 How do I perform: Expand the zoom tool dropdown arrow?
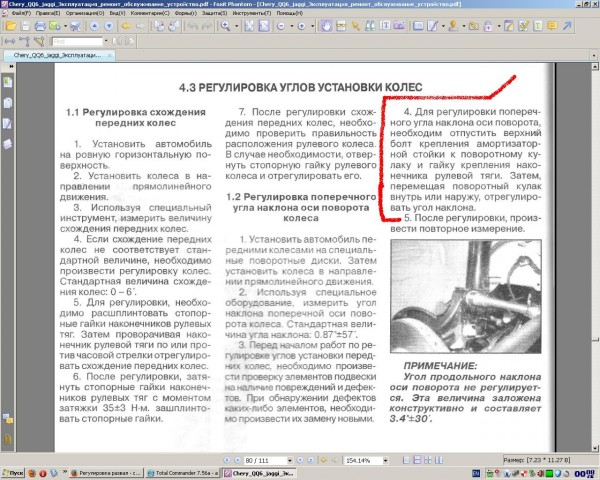[236, 26]
